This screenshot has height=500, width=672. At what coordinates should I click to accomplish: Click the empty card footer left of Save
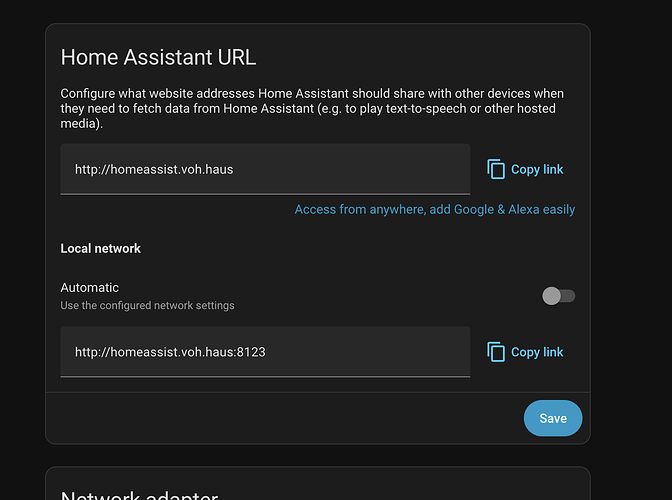tap(280, 419)
